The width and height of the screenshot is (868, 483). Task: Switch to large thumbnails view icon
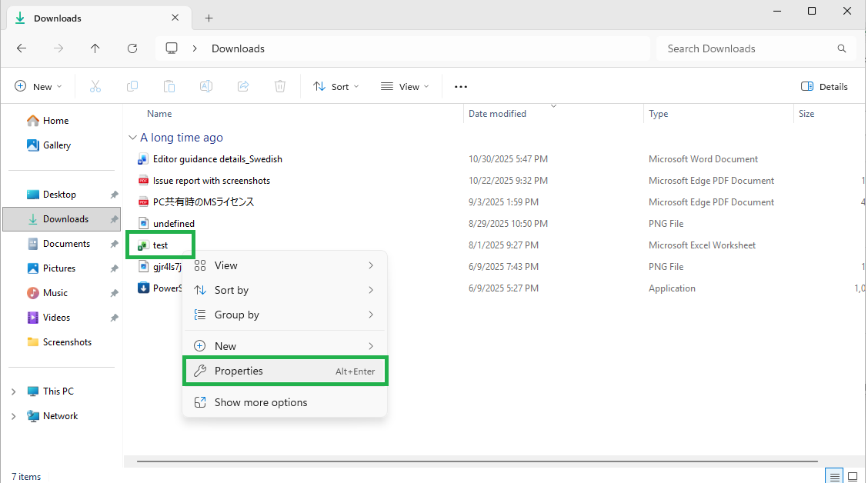[853, 476]
